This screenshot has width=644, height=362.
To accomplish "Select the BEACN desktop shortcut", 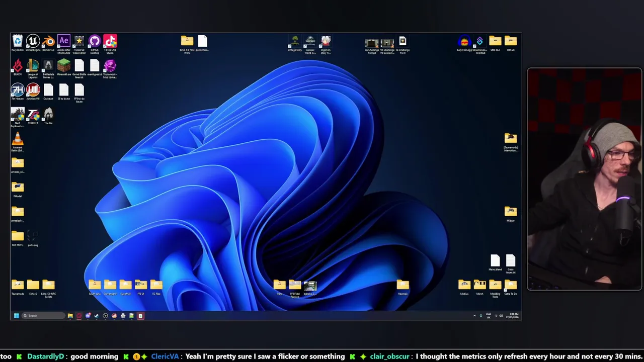I will coord(18,68).
